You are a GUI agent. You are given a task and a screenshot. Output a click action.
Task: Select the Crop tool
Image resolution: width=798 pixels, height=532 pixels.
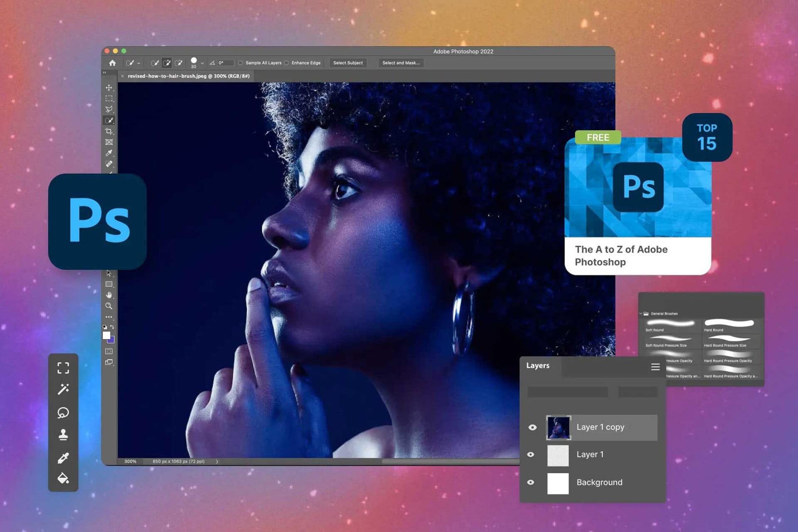(x=109, y=131)
